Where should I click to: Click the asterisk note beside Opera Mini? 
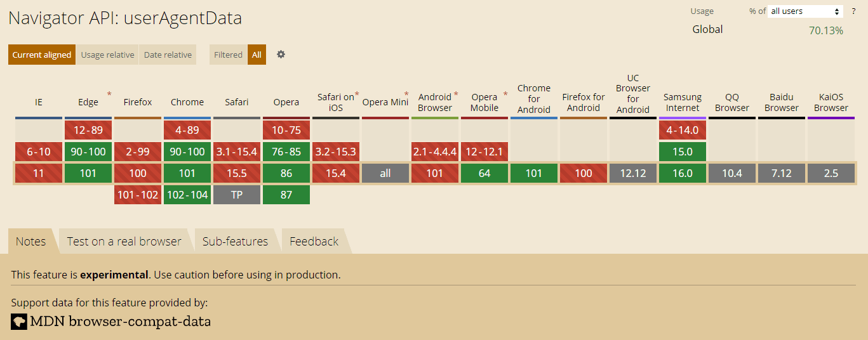coord(406,95)
